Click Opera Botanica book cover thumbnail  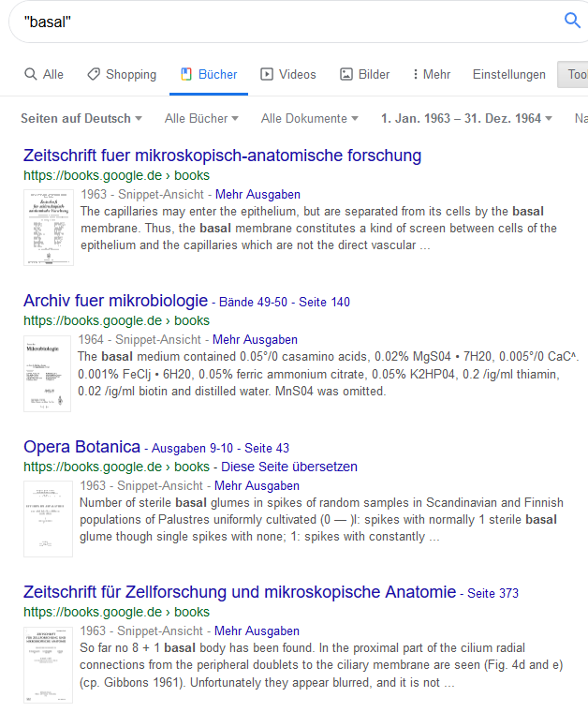click(48, 519)
